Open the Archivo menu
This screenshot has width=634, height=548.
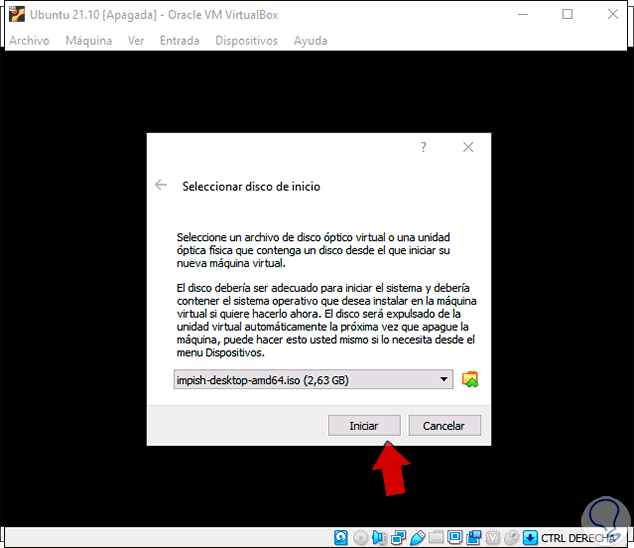tap(29, 40)
